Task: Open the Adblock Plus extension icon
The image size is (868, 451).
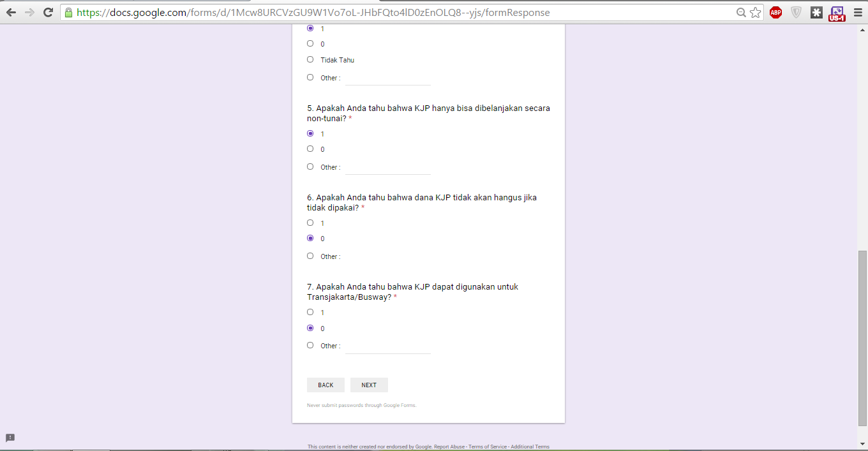Action: pyautogui.click(x=775, y=12)
